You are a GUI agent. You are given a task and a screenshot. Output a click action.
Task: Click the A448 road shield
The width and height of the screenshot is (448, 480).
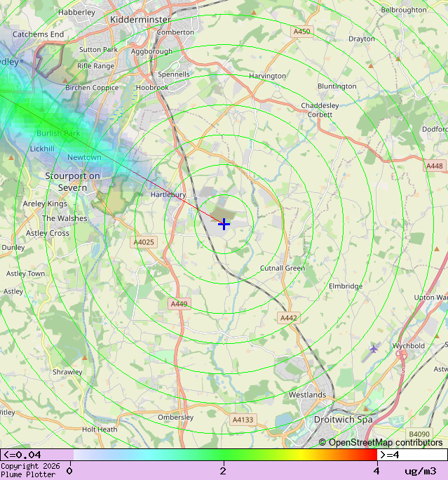pos(434,166)
